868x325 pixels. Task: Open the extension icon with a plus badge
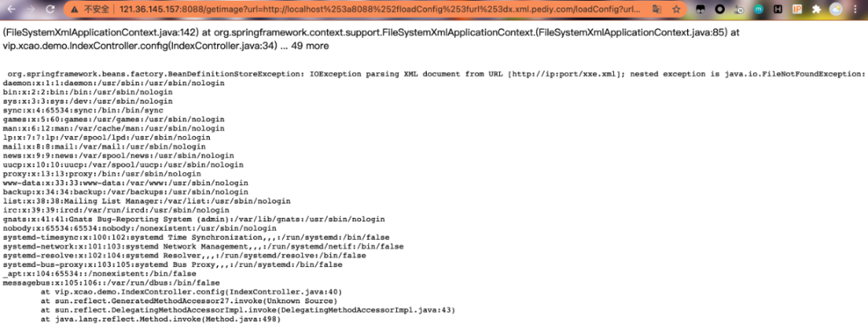(740, 10)
